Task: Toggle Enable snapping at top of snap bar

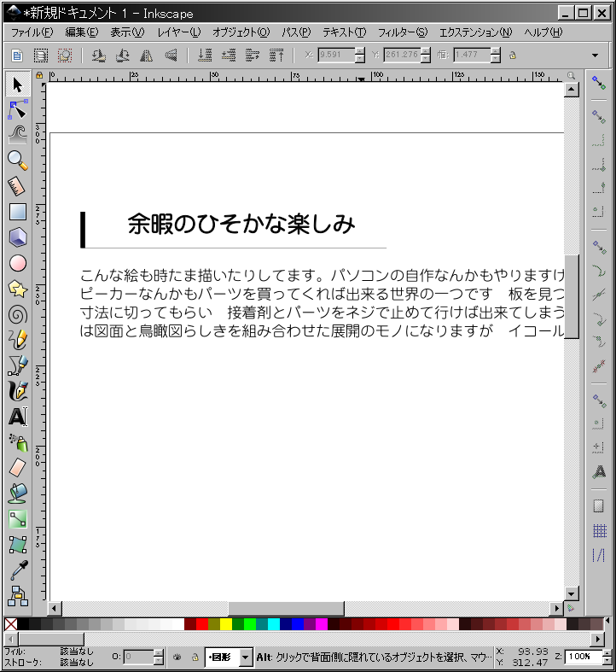Action: click(x=599, y=82)
